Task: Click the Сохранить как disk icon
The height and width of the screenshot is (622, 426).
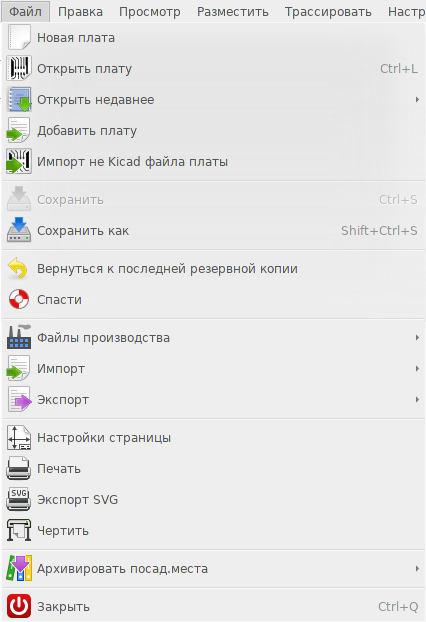Action: coord(19,230)
